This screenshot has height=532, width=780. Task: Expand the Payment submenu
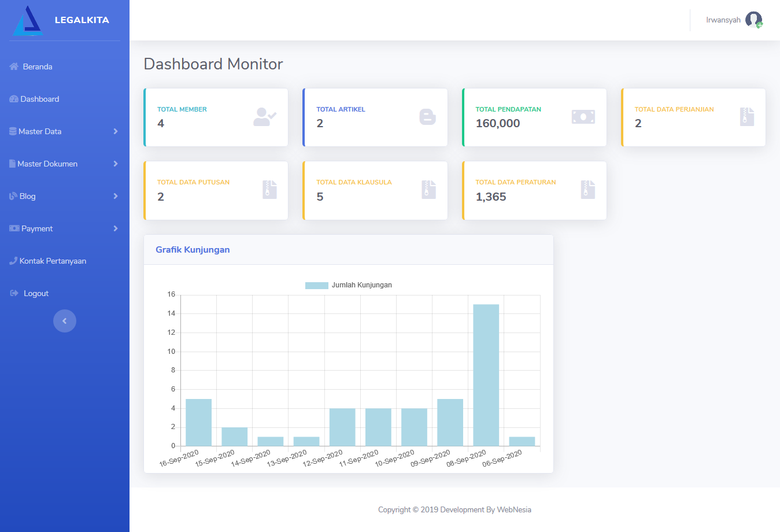[65, 228]
